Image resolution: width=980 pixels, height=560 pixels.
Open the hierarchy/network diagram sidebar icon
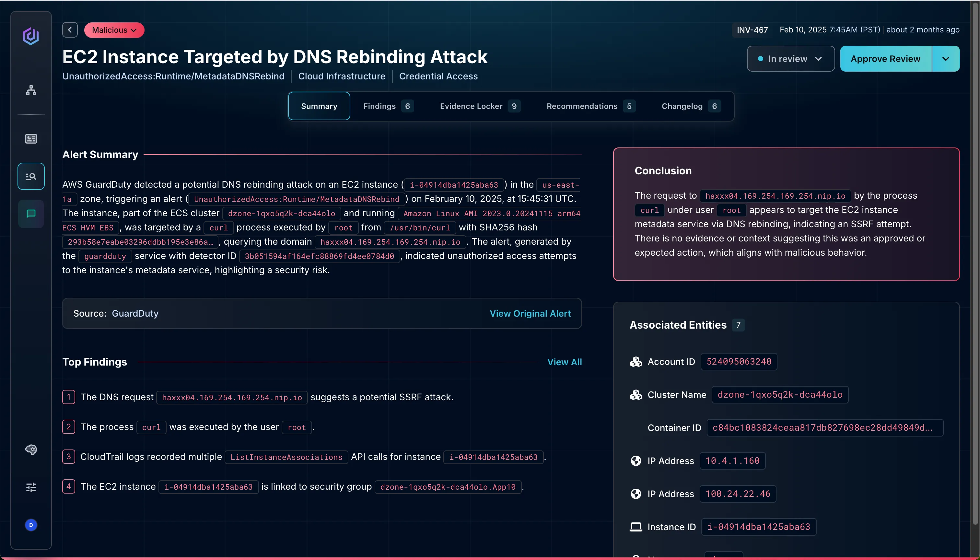pos(31,90)
